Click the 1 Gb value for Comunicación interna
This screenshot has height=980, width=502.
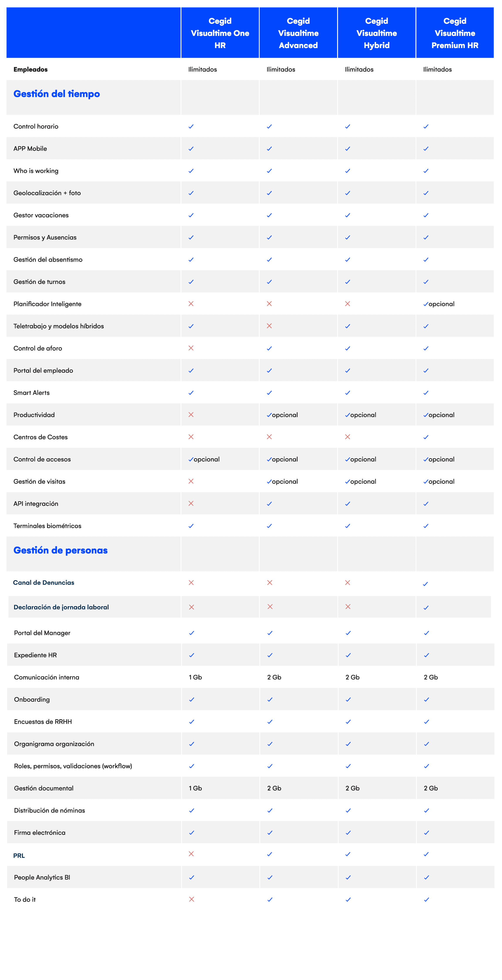tap(195, 677)
